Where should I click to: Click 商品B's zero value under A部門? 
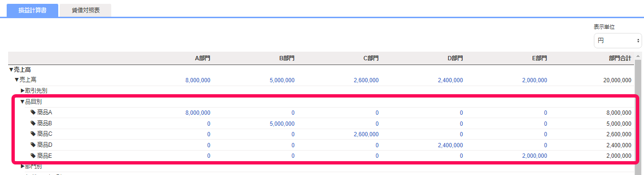click(x=209, y=123)
